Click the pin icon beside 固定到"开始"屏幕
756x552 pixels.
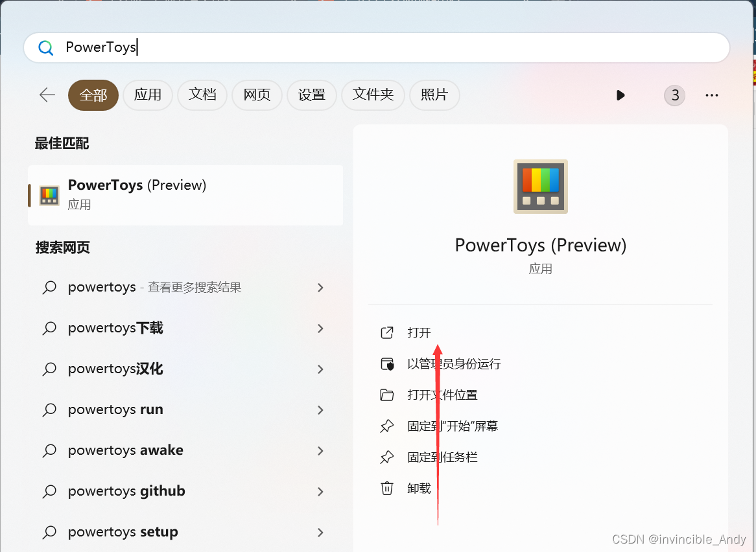point(387,426)
